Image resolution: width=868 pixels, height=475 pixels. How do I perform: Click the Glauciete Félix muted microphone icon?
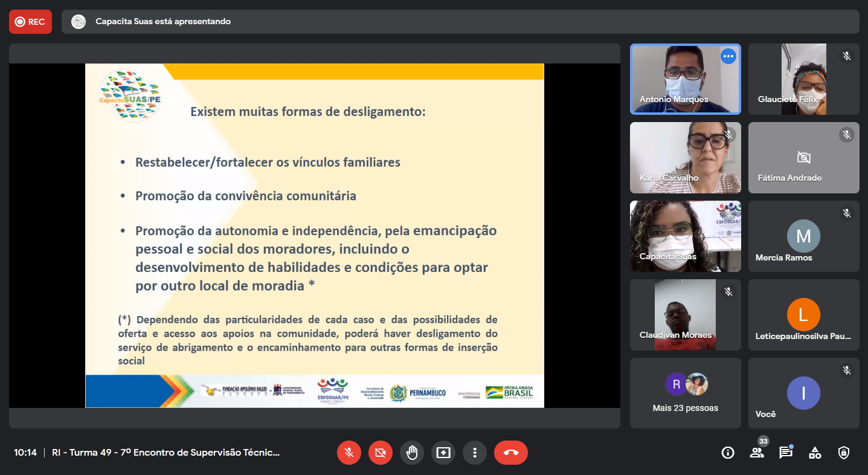(x=847, y=56)
